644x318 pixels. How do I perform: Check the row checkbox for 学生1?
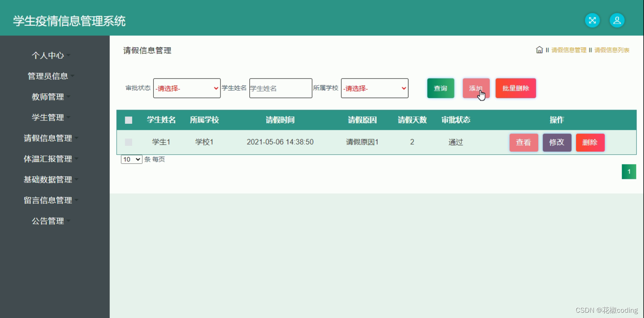click(x=129, y=142)
